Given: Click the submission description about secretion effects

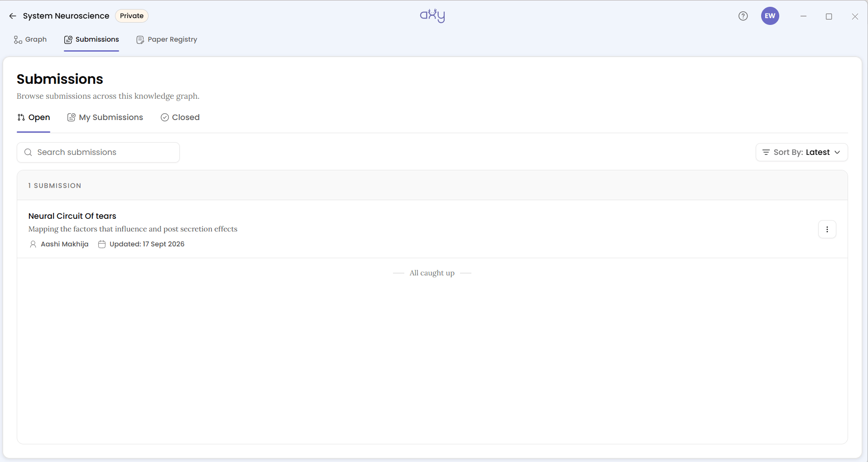Looking at the screenshot, I should (133, 229).
